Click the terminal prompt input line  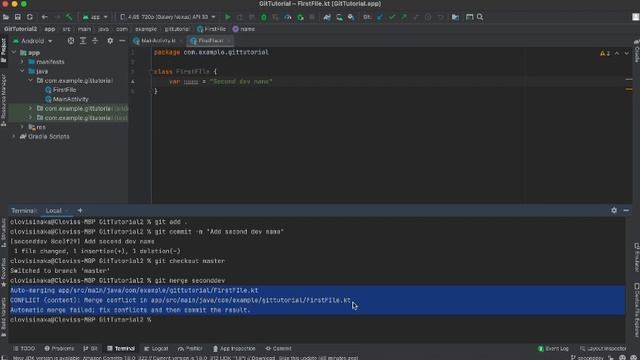(317, 320)
